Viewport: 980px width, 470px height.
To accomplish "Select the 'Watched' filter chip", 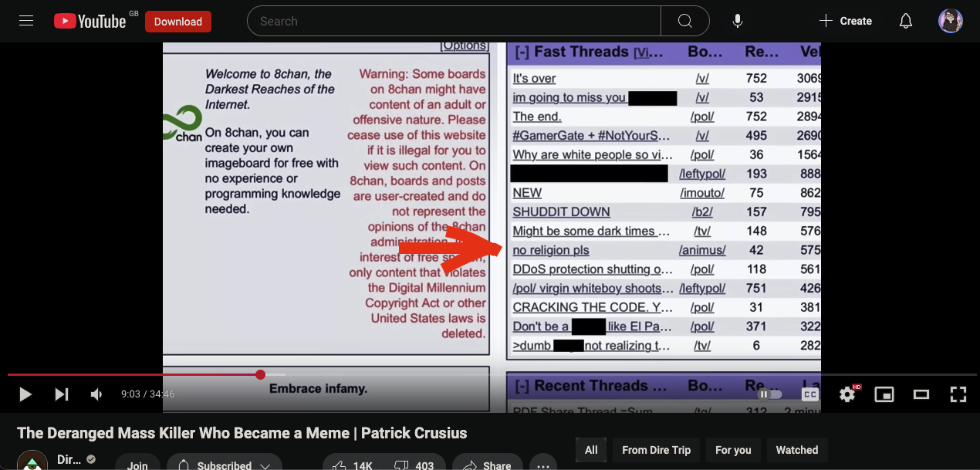I will (796, 450).
